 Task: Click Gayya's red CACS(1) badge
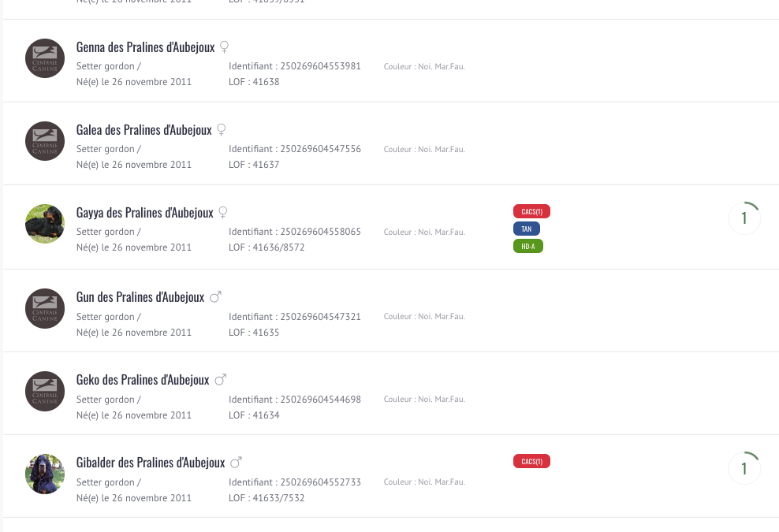click(531, 211)
